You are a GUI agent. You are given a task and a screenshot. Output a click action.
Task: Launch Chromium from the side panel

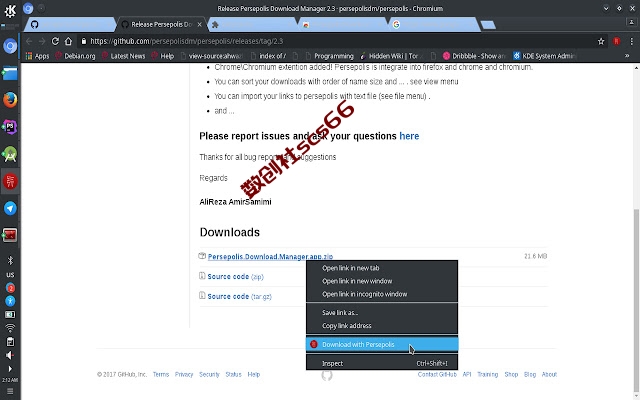point(10,46)
